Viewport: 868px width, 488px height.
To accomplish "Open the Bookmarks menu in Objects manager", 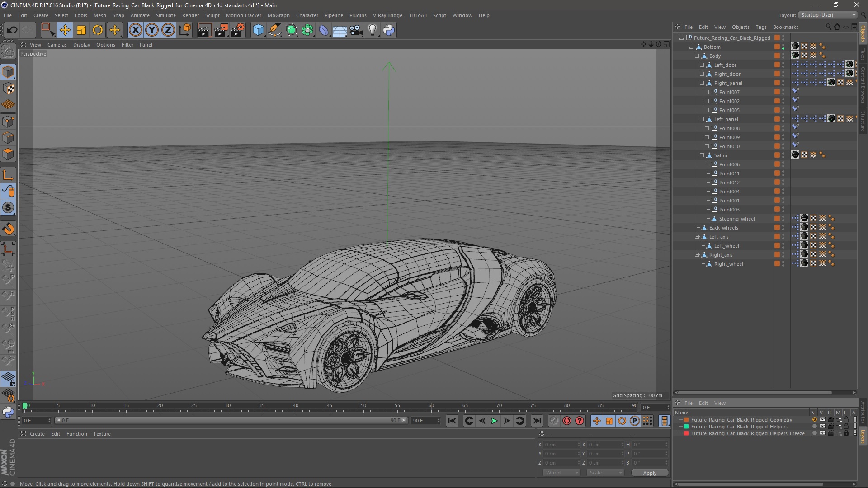I will [x=785, y=27].
